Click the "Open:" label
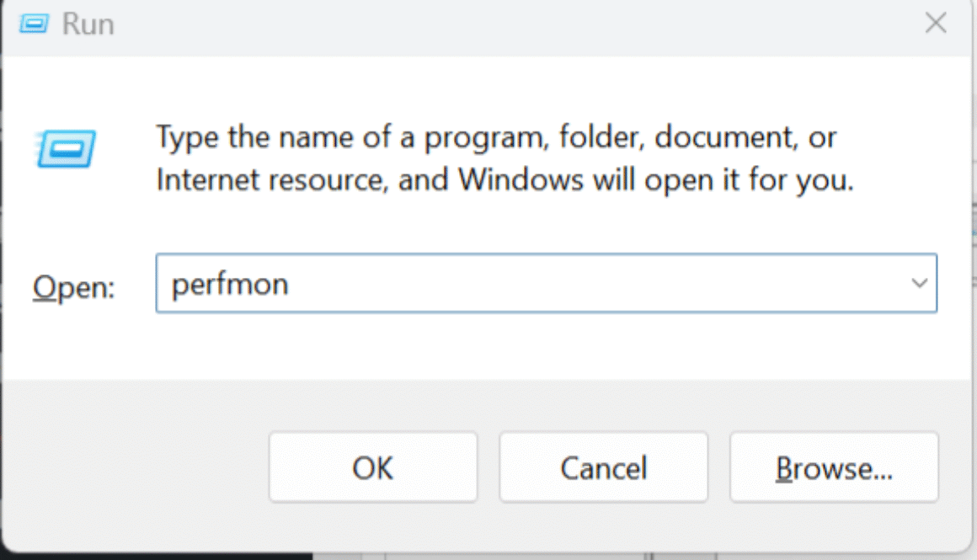The height and width of the screenshot is (560, 977). (73, 289)
